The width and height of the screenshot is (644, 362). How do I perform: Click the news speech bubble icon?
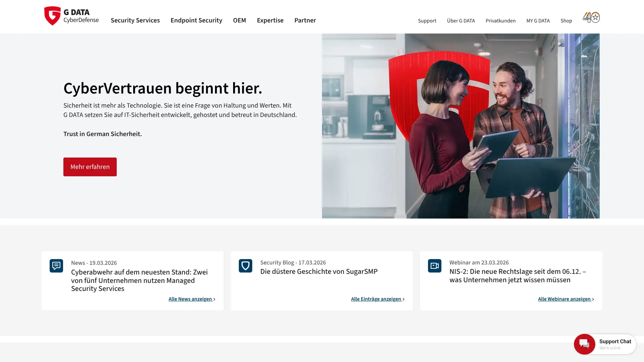coord(56,266)
